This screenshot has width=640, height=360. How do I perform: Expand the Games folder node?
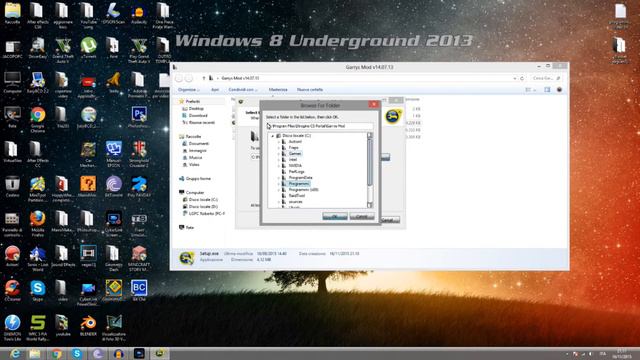pos(279,154)
